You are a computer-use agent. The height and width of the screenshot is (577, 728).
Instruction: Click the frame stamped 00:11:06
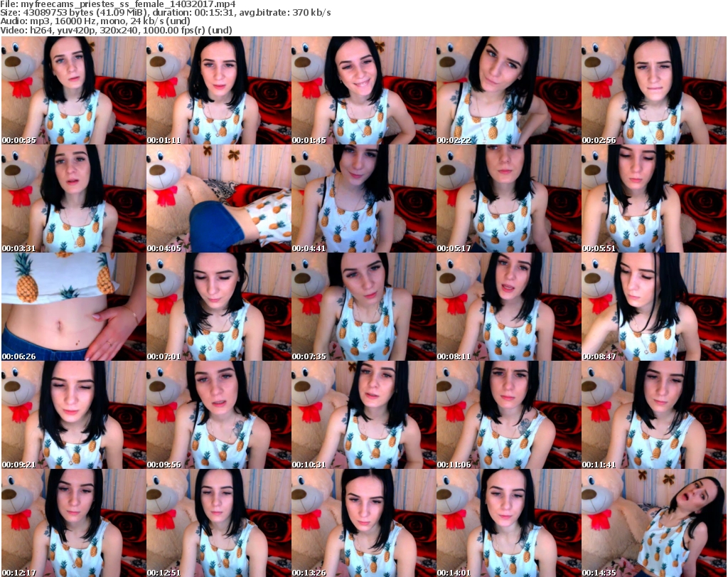click(509, 415)
